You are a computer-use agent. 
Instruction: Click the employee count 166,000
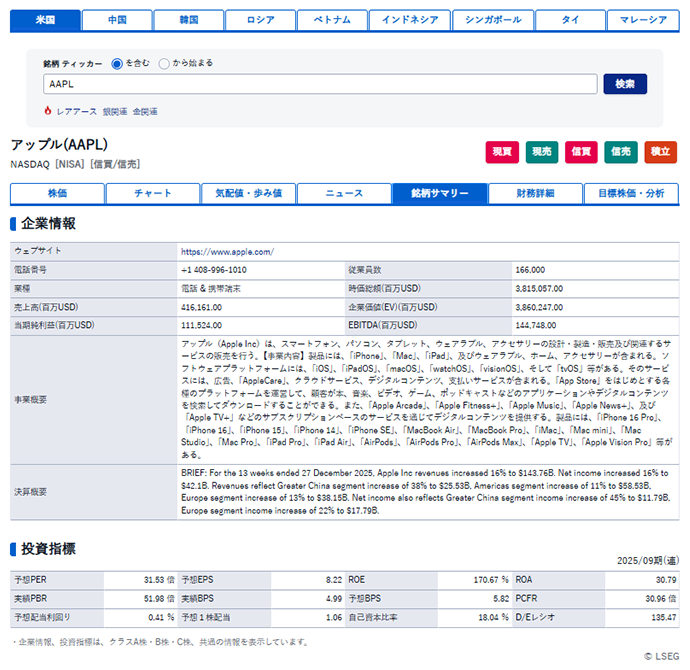click(530, 270)
